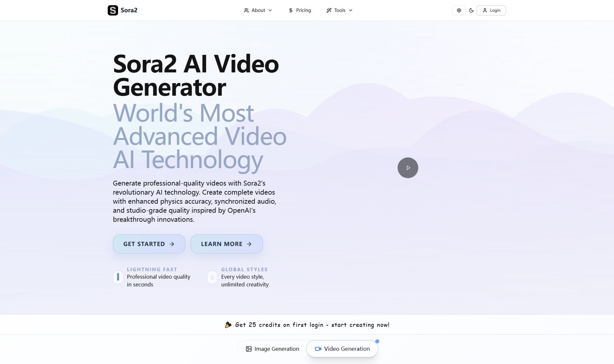Click the Sora2 logo icon

click(x=113, y=10)
